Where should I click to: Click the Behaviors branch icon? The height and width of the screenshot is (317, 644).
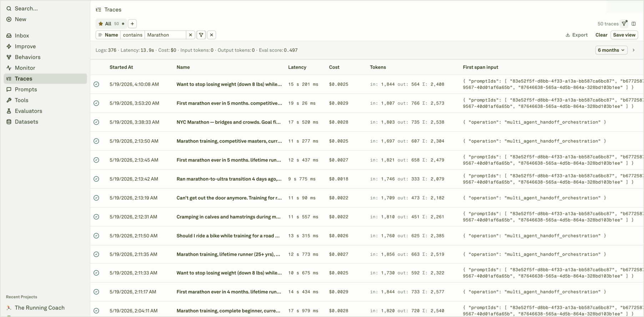point(9,57)
